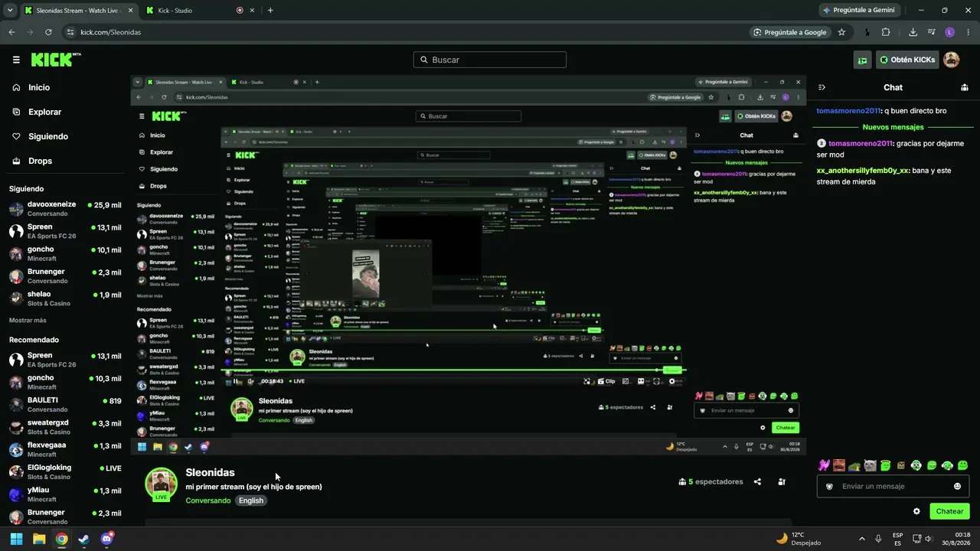Reload the page

click(48, 32)
